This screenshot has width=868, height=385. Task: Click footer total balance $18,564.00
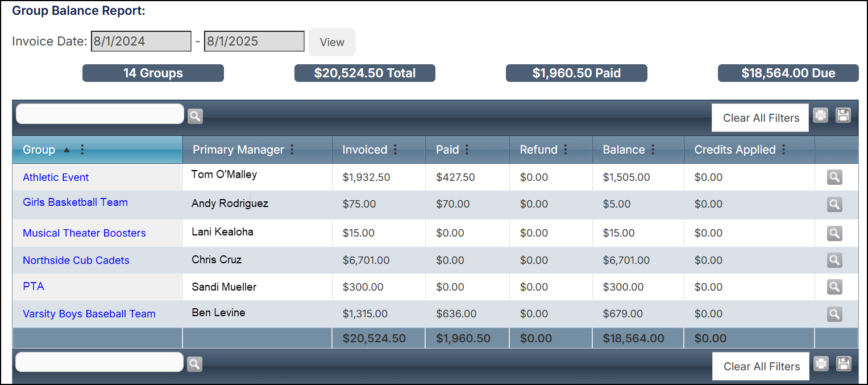click(x=633, y=338)
